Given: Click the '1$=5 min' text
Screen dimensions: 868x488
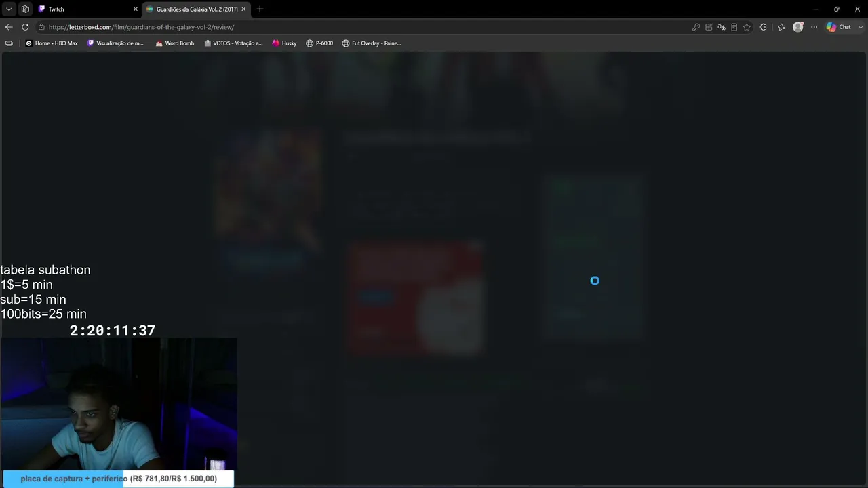Looking at the screenshot, I should [x=26, y=285].
